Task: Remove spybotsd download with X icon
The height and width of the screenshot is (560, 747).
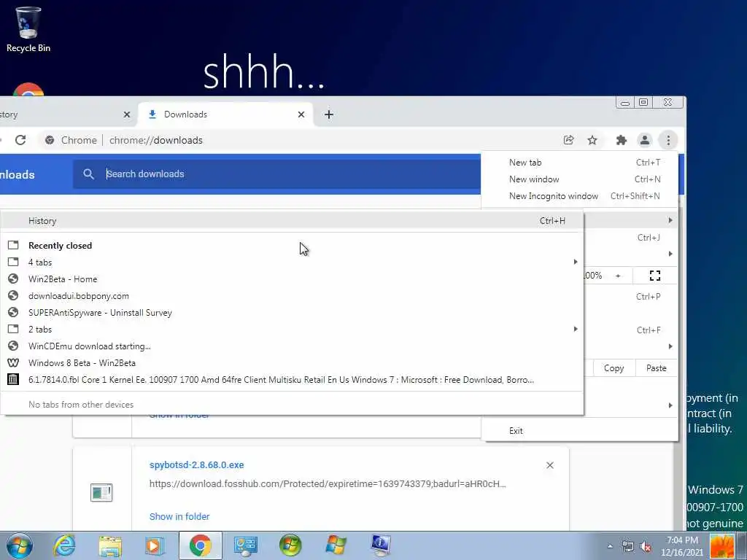Action: 550,465
